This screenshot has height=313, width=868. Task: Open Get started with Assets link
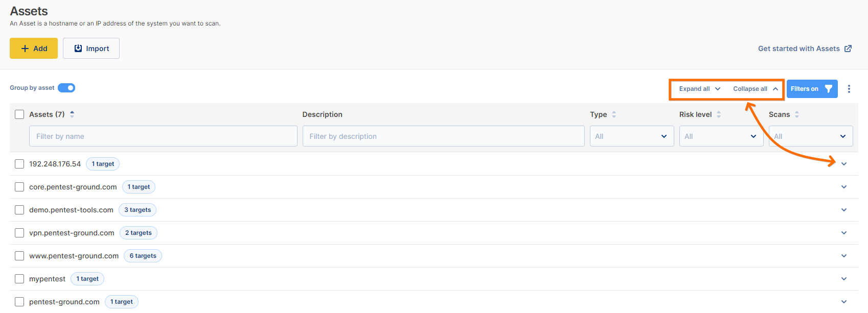pyautogui.click(x=805, y=49)
